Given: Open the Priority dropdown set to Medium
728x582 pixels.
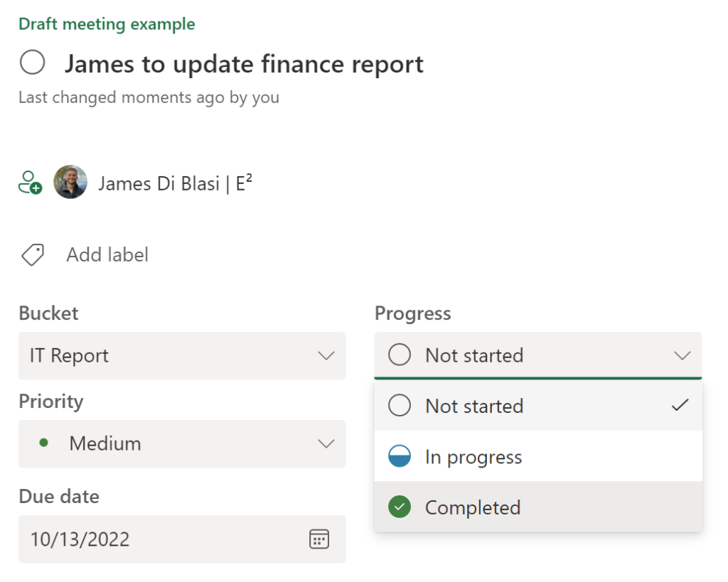Looking at the screenshot, I should (x=326, y=443).
